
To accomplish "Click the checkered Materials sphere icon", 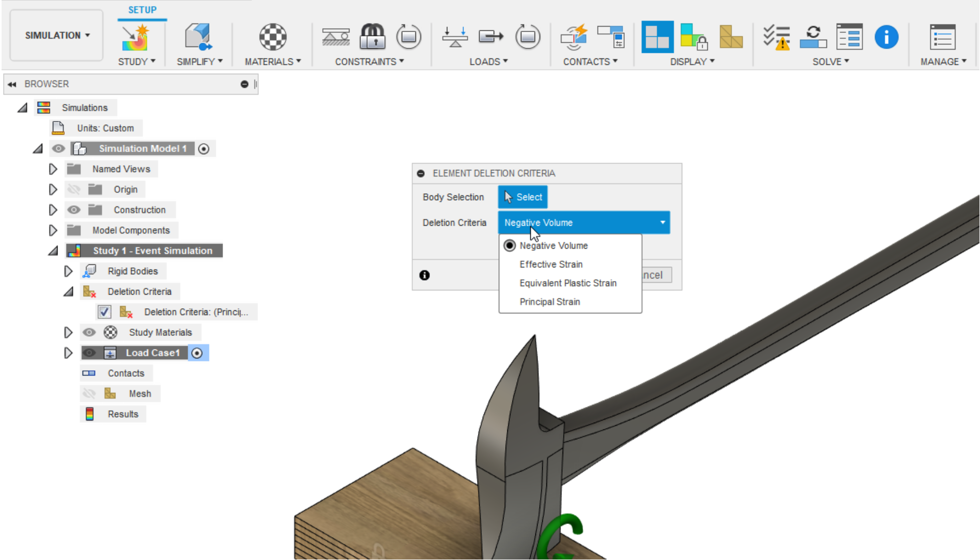I will 273,37.
